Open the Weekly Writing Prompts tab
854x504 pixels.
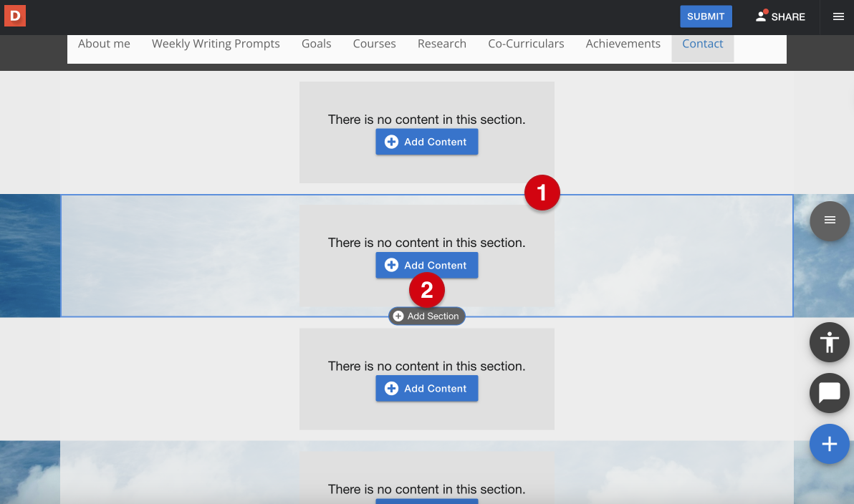coord(216,44)
